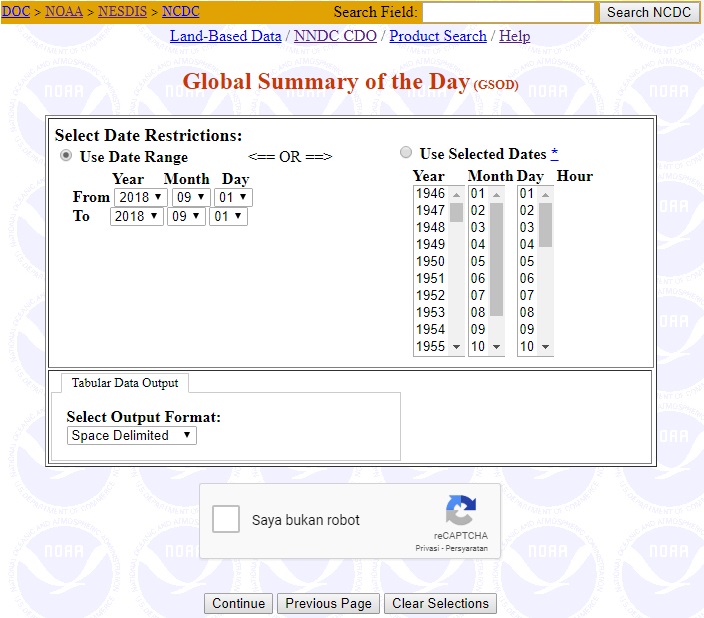Select year 1953 in the Year list
The image size is (704, 618).
431,313
